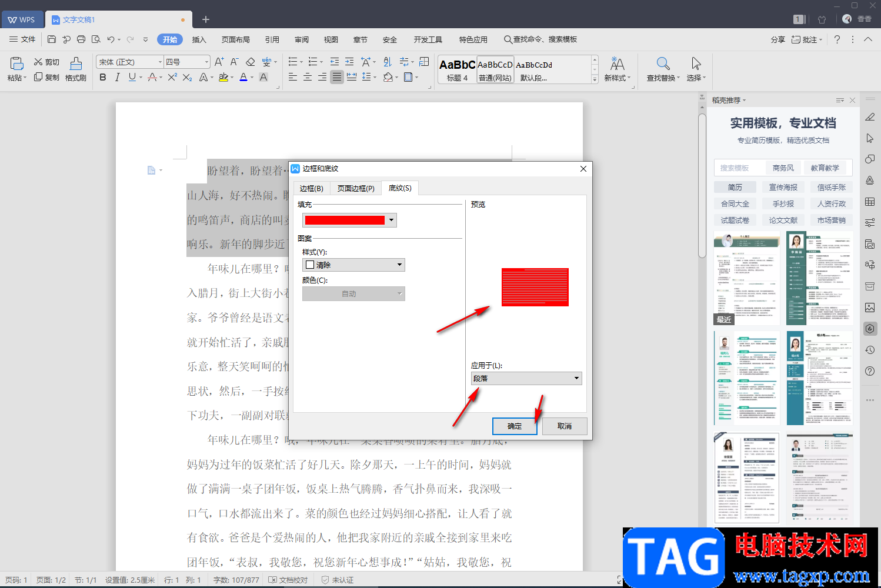881x588 pixels.
Task: Open the font size dropdown 四号
Action: (206, 62)
